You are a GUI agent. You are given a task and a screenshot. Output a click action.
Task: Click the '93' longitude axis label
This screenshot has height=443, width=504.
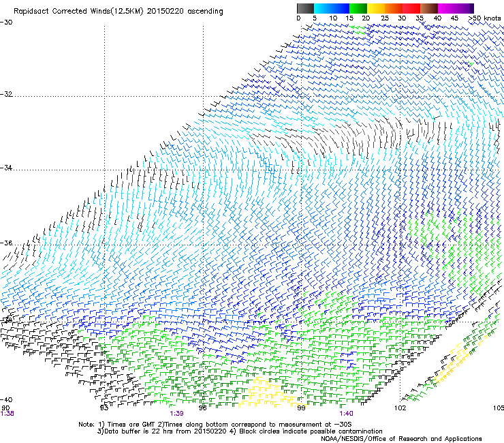[104, 408]
